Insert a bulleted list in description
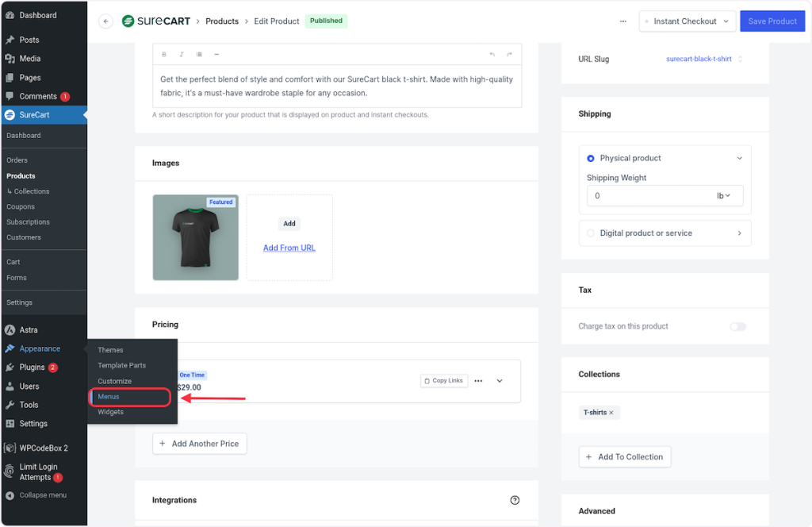This screenshot has width=812, height=527. tap(199, 54)
